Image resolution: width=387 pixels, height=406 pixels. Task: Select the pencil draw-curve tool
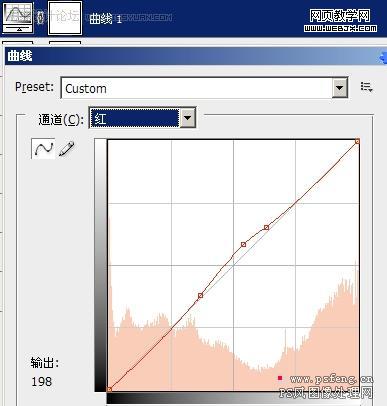click(x=66, y=149)
